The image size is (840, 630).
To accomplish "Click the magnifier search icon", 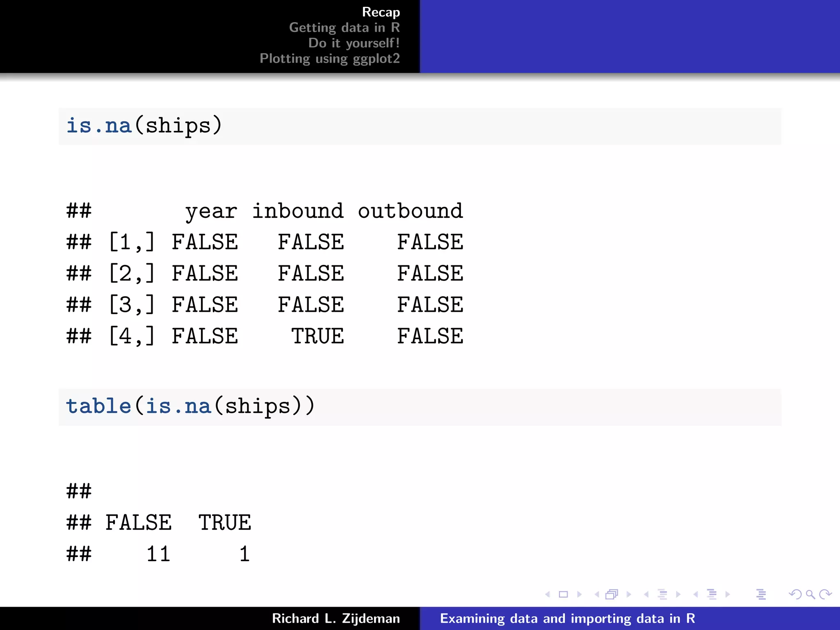I will point(810,594).
